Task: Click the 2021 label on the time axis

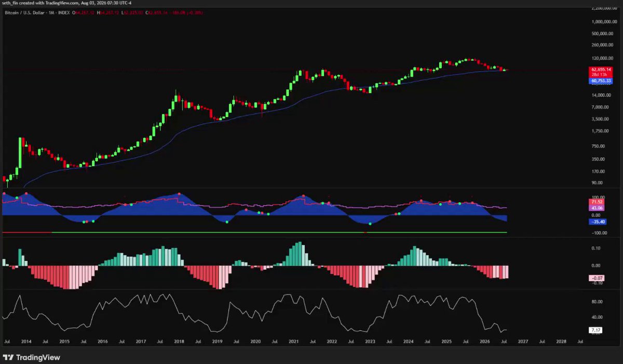Action: 293,342
